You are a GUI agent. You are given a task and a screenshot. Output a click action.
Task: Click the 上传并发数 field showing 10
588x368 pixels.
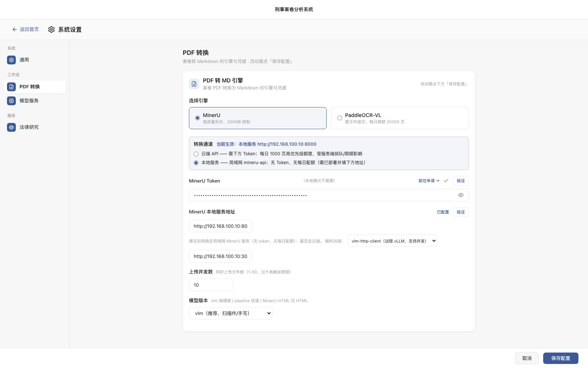[211, 285]
